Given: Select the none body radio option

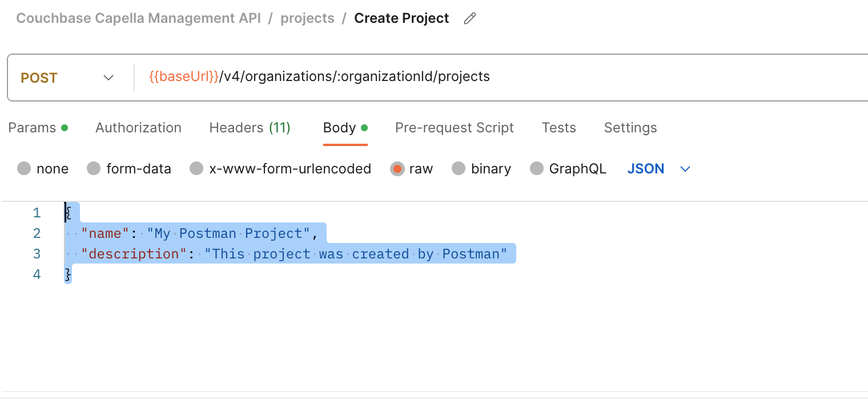Looking at the screenshot, I should tap(24, 169).
